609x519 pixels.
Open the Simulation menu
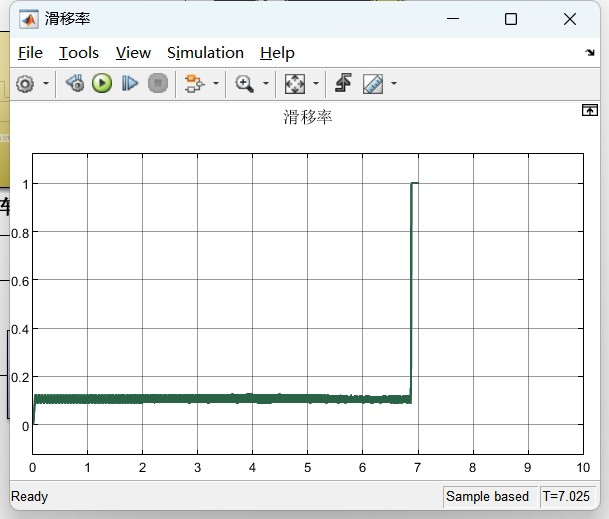click(205, 53)
